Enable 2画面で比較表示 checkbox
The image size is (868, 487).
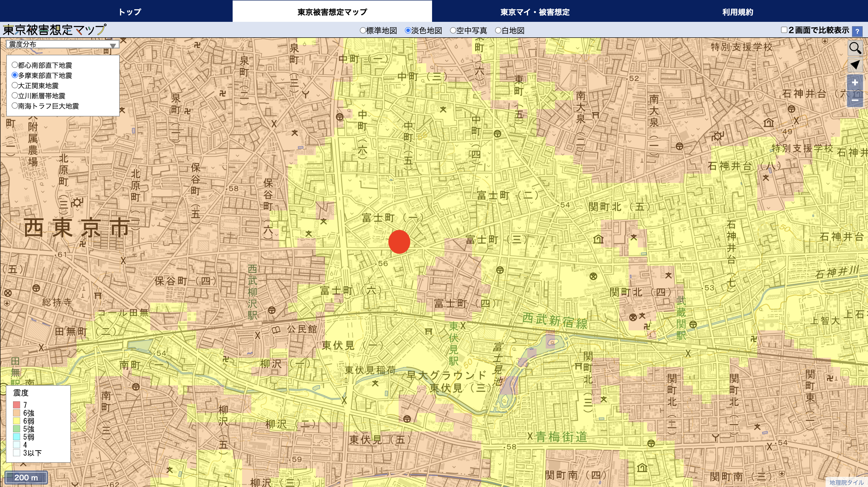[784, 30]
